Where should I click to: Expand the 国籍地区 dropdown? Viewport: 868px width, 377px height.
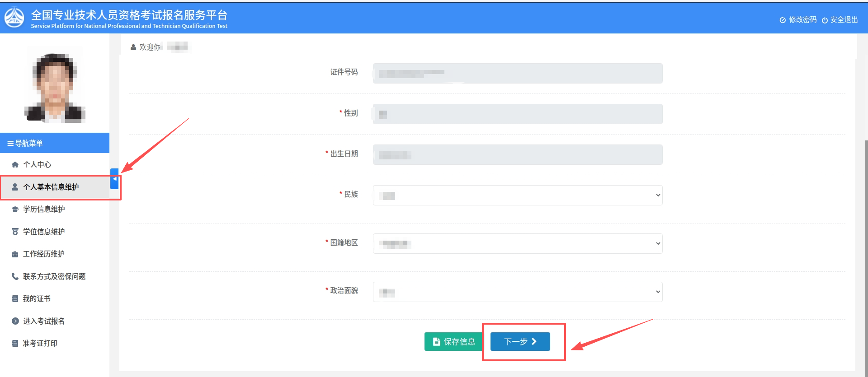517,244
